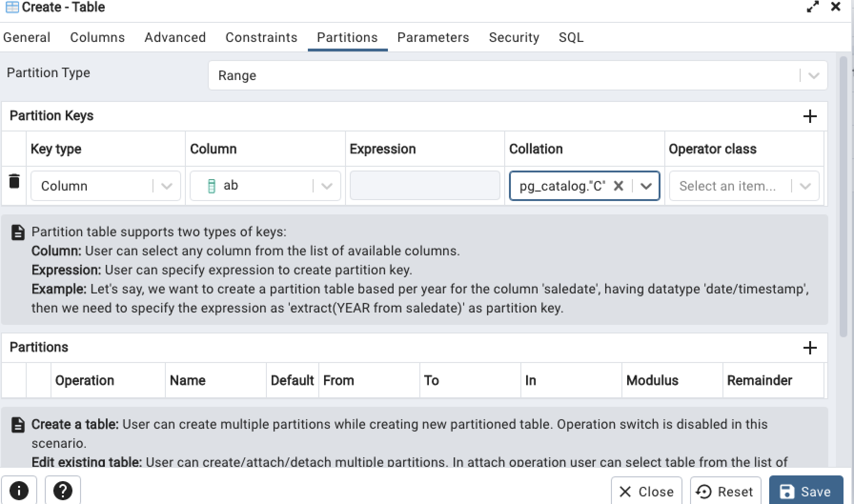Switch to the Columns tab
This screenshot has height=504, width=854.
click(97, 37)
